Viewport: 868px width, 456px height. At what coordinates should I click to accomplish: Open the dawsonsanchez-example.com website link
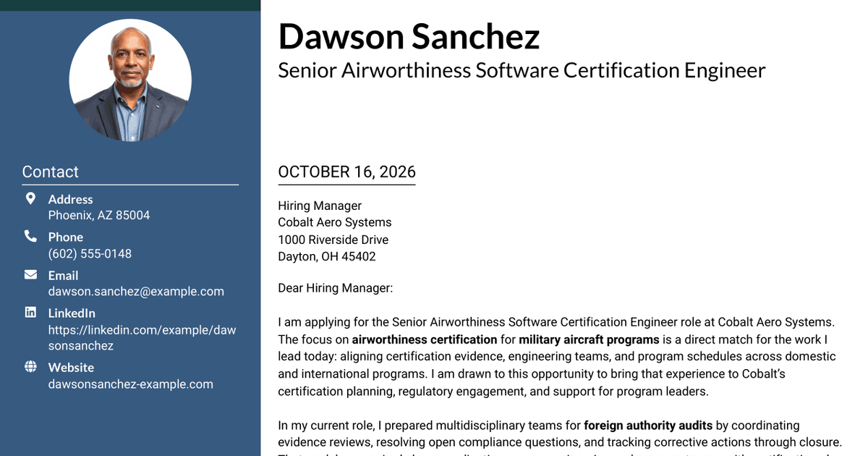pyautogui.click(x=131, y=384)
